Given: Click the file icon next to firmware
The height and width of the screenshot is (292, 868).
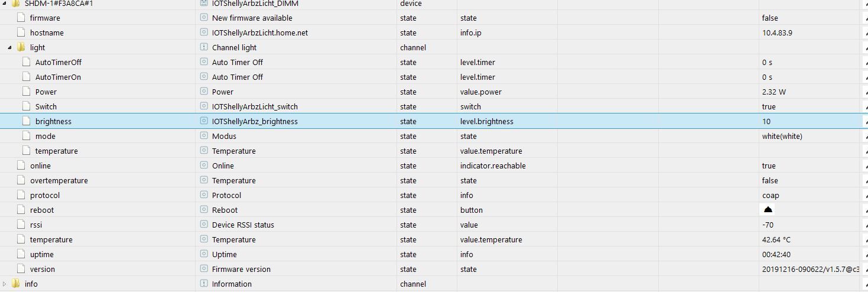Looking at the screenshot, I should tap(21, 18).
